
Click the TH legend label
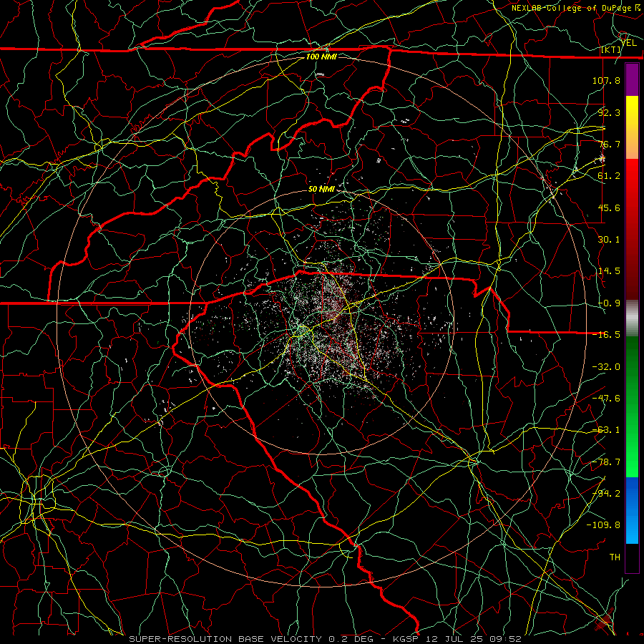[x=615, y=557]
